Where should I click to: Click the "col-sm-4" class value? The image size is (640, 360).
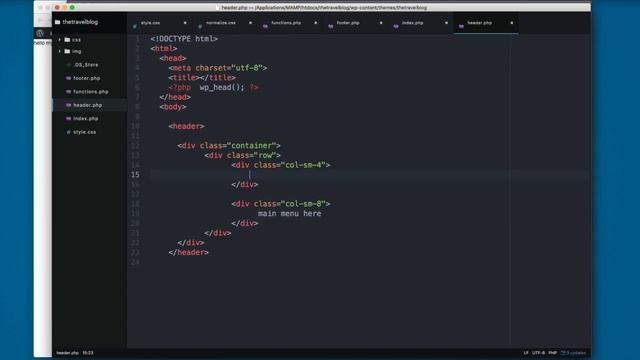click(303, 165)
